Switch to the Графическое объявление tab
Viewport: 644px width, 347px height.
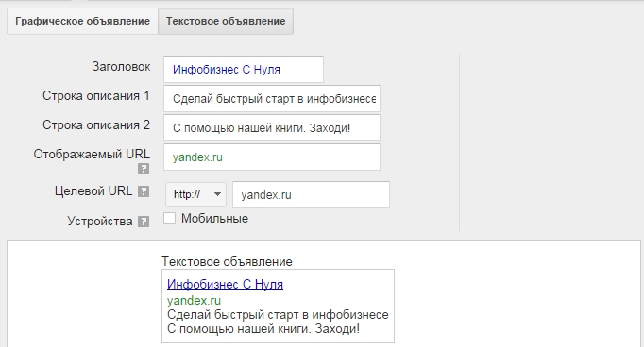coord(82,21)
